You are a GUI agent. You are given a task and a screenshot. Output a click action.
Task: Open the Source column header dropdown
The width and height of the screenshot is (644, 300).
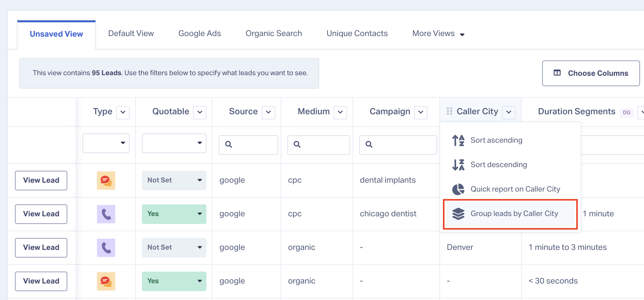point(268,112)
